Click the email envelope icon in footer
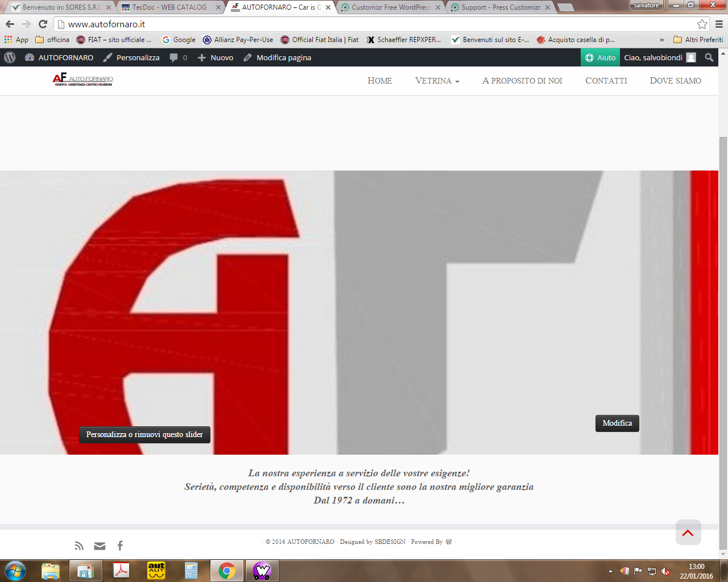 coord(100,546)
